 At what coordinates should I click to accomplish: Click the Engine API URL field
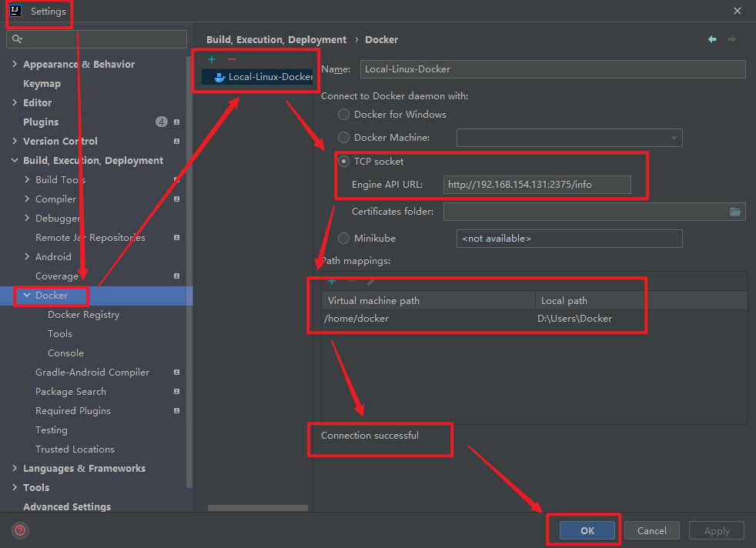click(537, 184)
